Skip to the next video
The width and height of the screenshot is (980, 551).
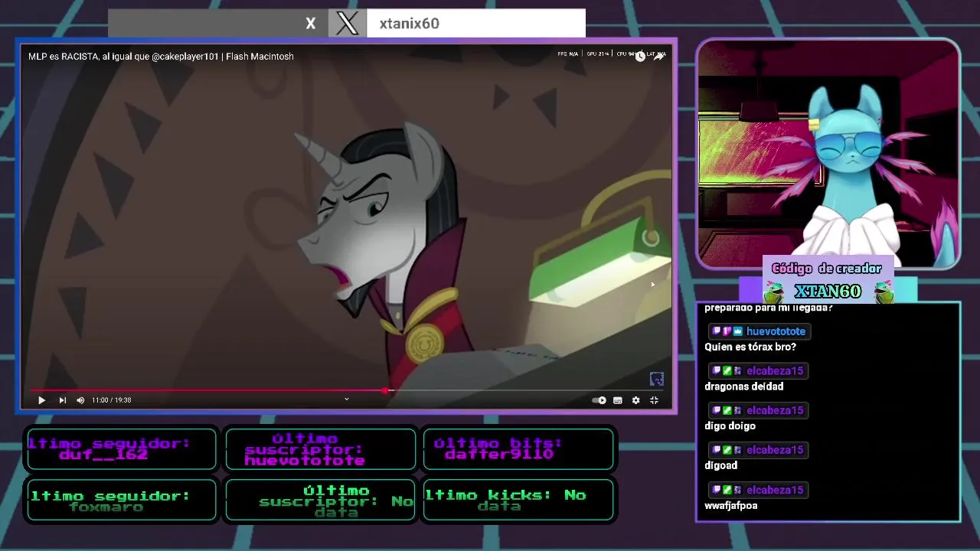pos(62,400)
